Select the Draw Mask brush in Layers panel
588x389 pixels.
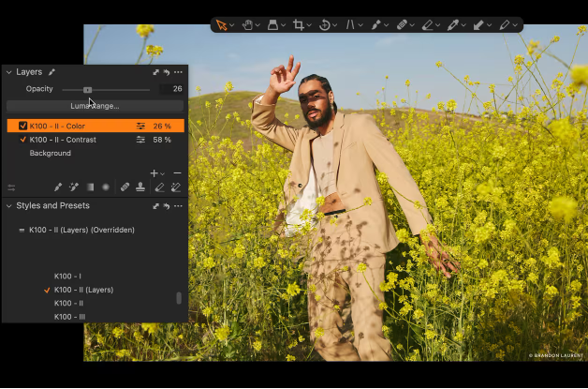click(x=57, y=187)
